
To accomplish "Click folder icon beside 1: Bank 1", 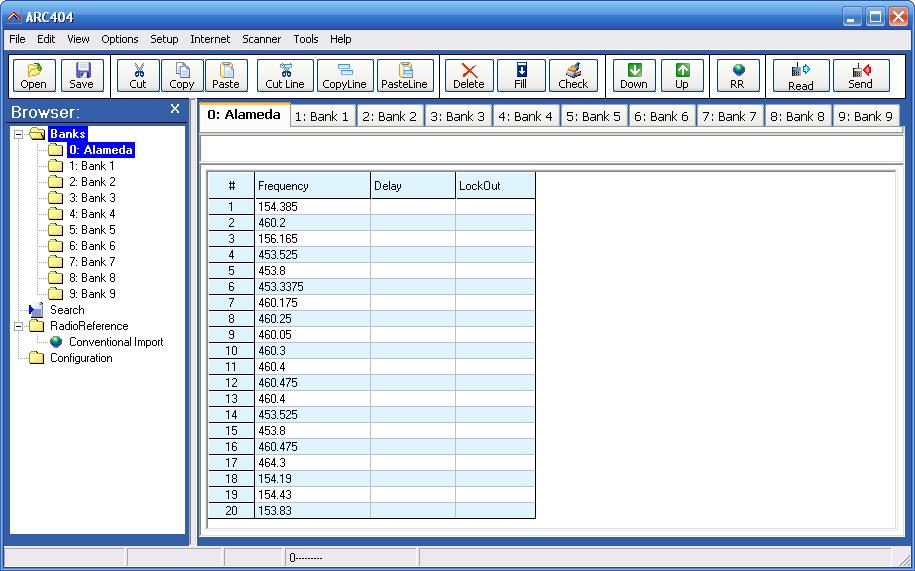I will point(55,166).
